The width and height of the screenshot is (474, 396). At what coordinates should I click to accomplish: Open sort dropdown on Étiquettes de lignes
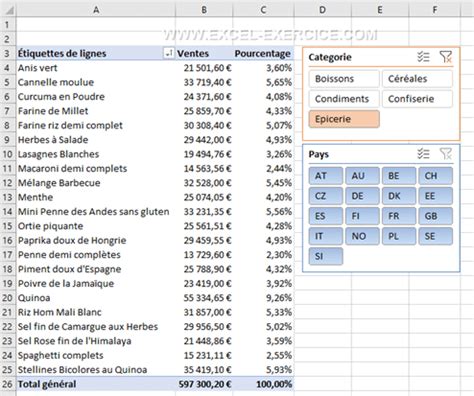(x=169, y=53)
